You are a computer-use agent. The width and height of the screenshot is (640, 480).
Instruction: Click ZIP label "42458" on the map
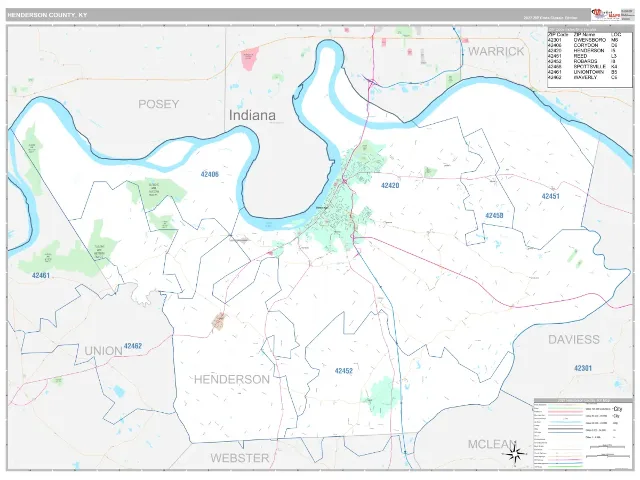click(494, 216)
